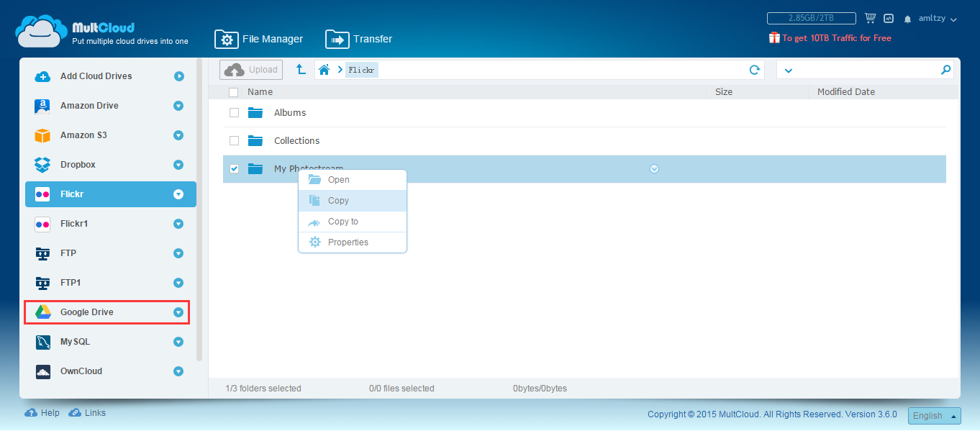Select Dropbox icon in sidebar

tap(42, 165)
